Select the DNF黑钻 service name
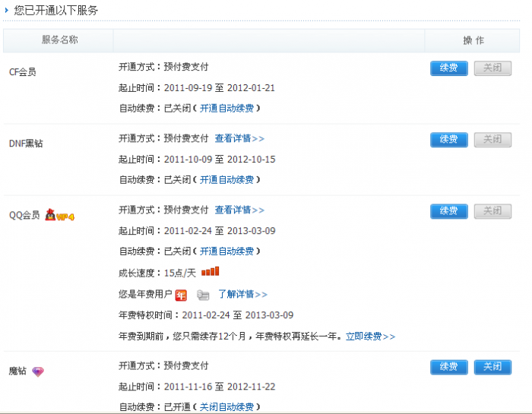Screen dimensions: 532x414 click(x=26, y=144)
